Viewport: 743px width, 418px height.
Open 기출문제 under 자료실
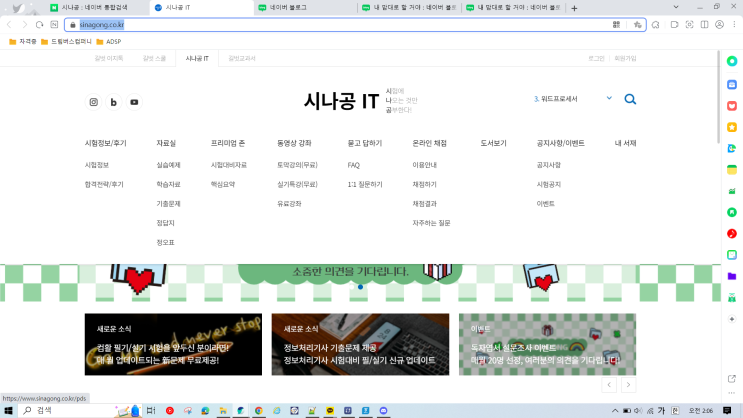168,204
